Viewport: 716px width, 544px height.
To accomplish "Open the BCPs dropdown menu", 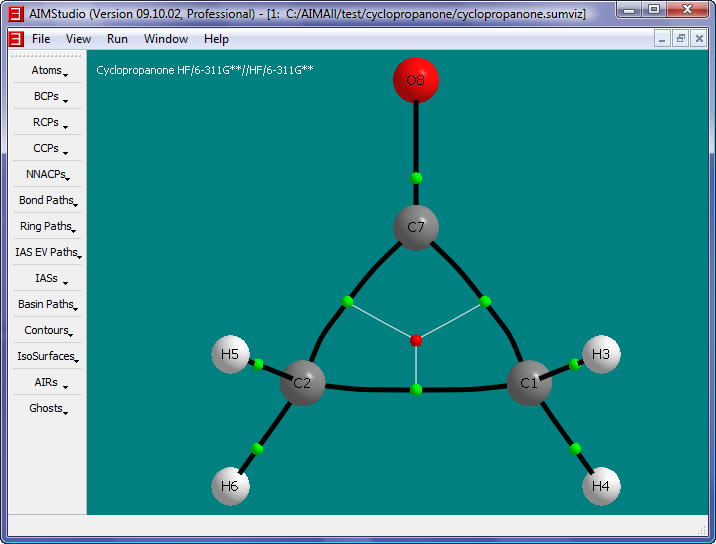I will click(x=47, y=97).
